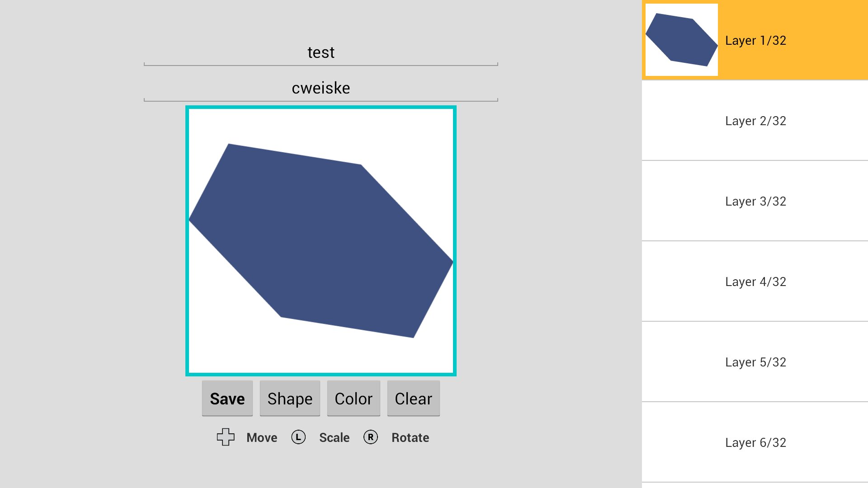Click the Rotate label text
Image resolution: width=868 pixels, height=488 pixels.
tap(410, 437)
